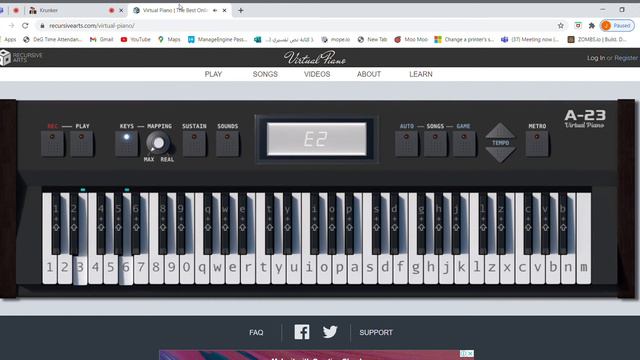The width and height of the screenshot is (640, 360).
Task: Play the white piano key labeled g
Action: click(x=416, y=267)
